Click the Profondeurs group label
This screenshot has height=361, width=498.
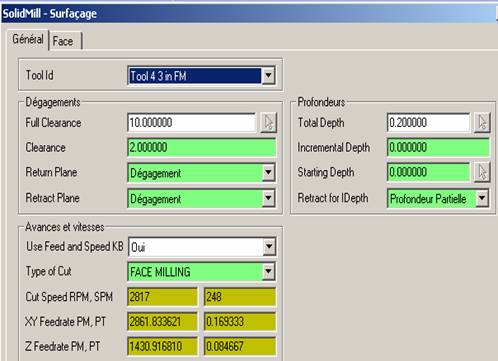[x=321, y=102]
